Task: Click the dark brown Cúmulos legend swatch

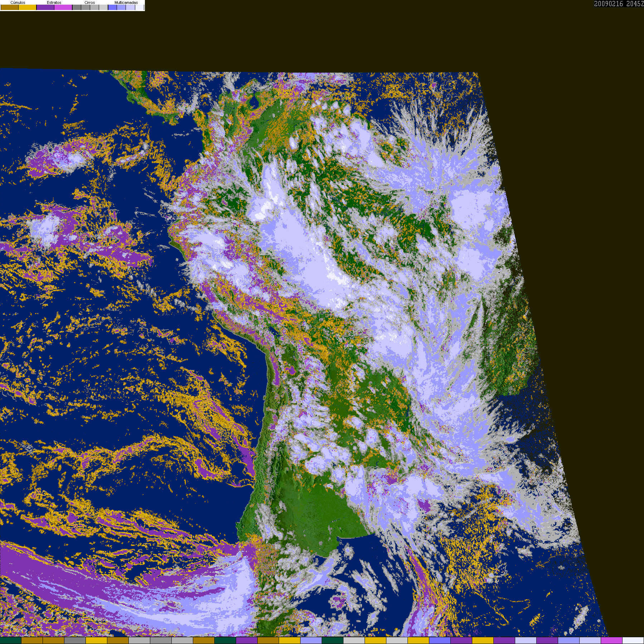Action: tap(10, 7)
